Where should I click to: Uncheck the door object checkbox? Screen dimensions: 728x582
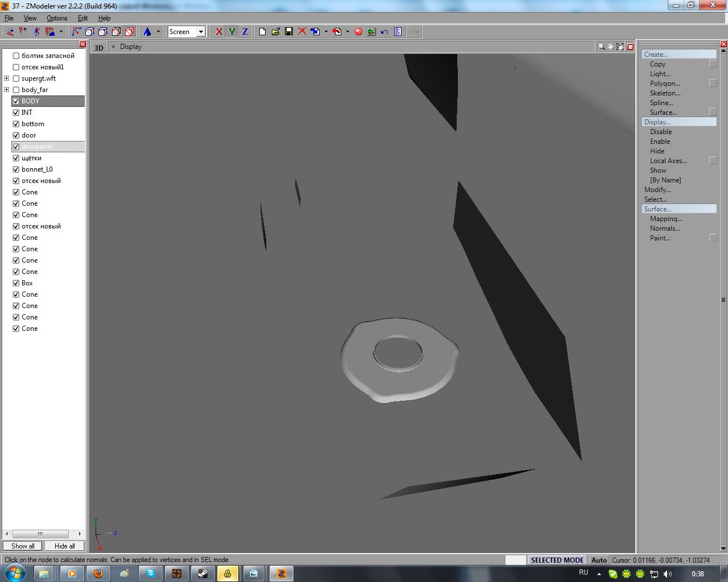(16, 135)
